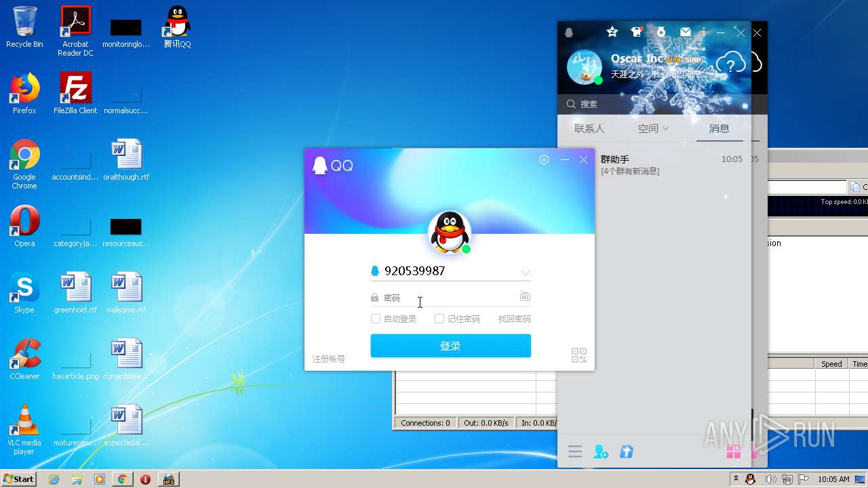The width and height of the screenshot is (868, 488).
Task: Enable the 自动登录 auto-login checkbox
Action: (x=376, y=319)
